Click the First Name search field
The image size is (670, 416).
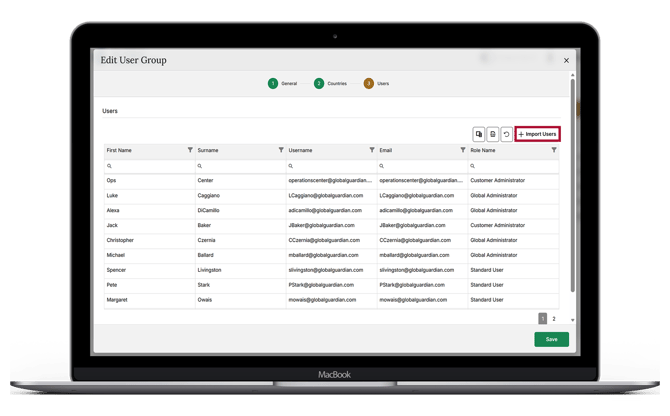[150, 166]
